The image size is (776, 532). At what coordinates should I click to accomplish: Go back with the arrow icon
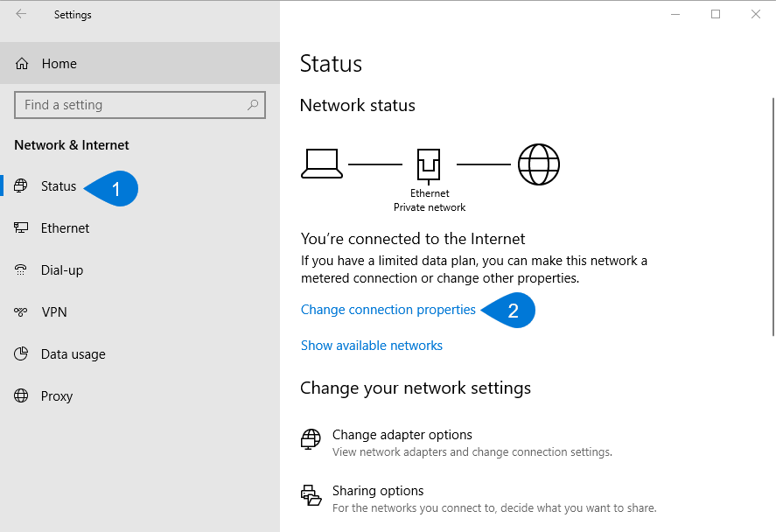click(21, 14)
